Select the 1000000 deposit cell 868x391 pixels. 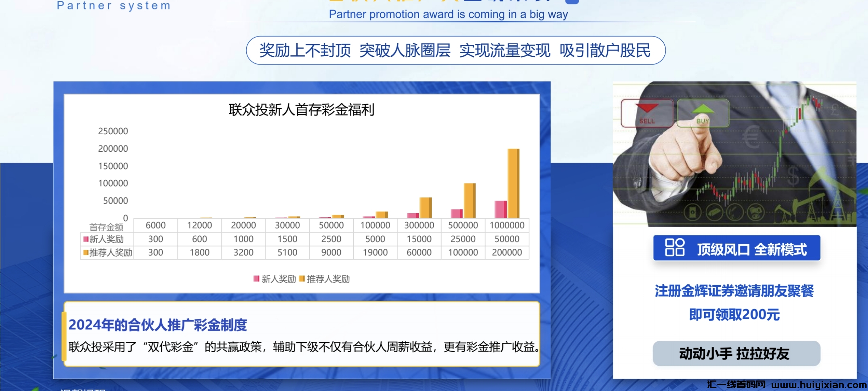507,225
